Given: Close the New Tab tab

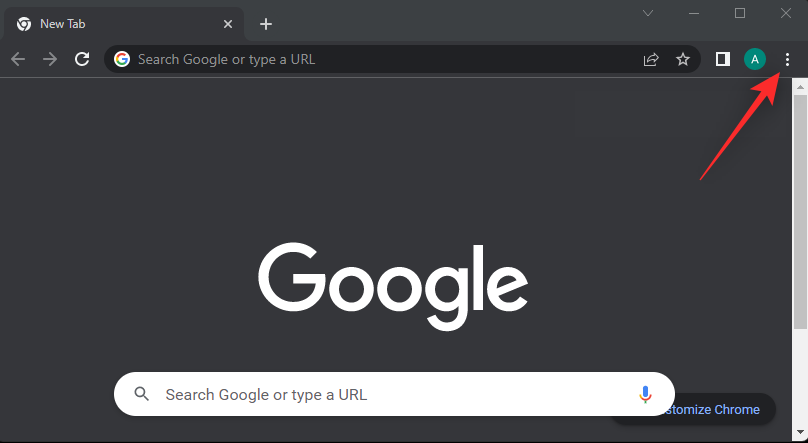Looking at the screenshot, I should click(x=228, y=24).
